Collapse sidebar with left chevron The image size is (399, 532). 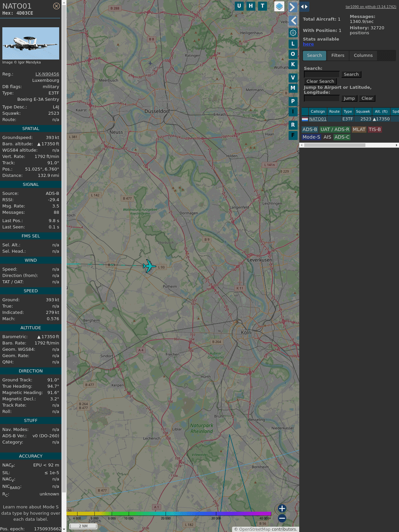pyautogui.click(x=293, y=21)
